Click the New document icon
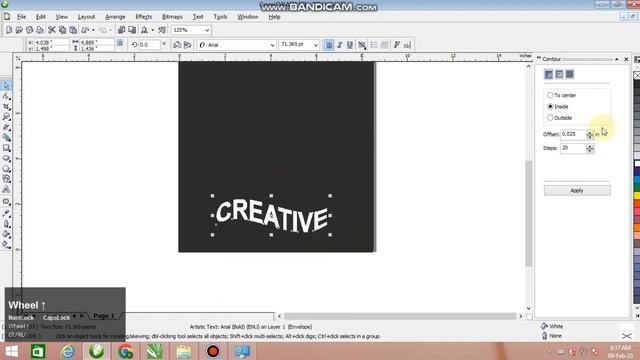 [9, 30]
